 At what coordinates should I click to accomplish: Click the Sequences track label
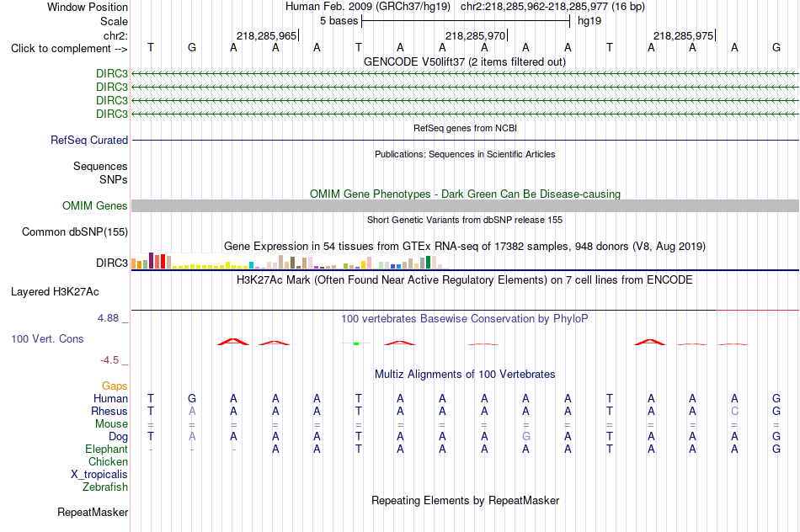(x=100, y=167)
